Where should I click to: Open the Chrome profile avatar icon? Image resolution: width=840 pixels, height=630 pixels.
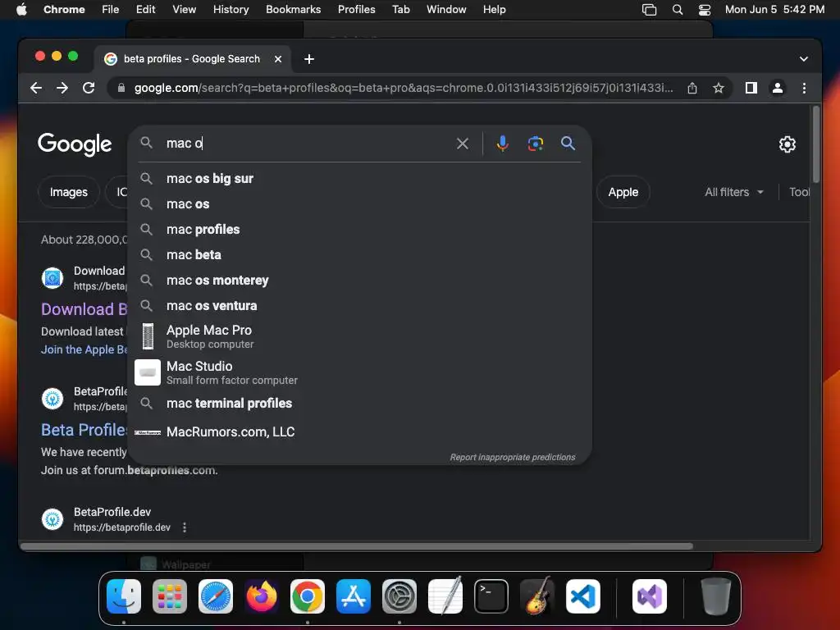(778, 88)
